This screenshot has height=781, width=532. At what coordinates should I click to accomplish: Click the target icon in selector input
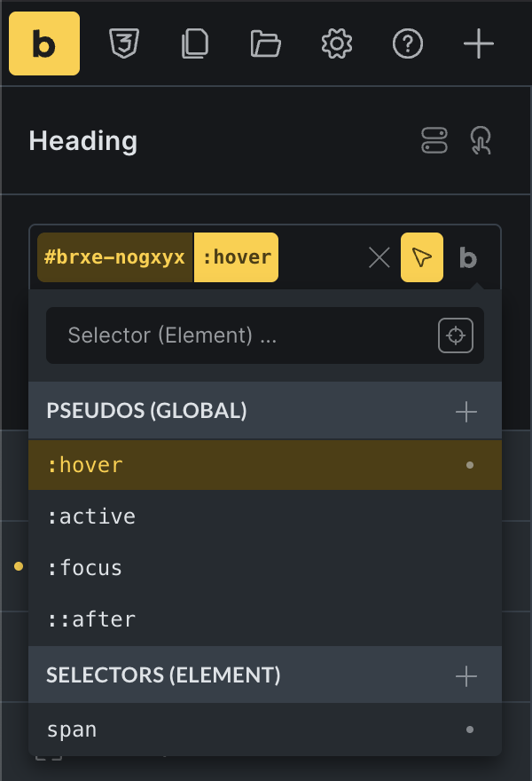456,335
